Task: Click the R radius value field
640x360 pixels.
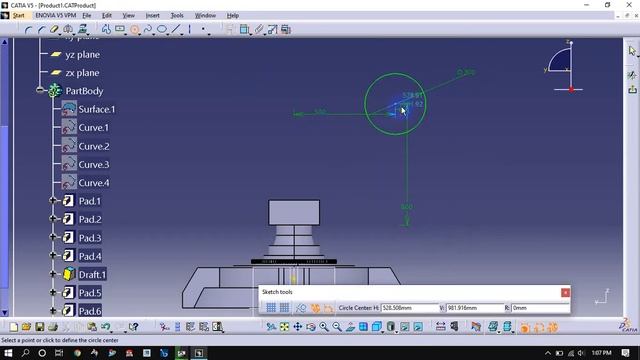Action: (540, 308)
